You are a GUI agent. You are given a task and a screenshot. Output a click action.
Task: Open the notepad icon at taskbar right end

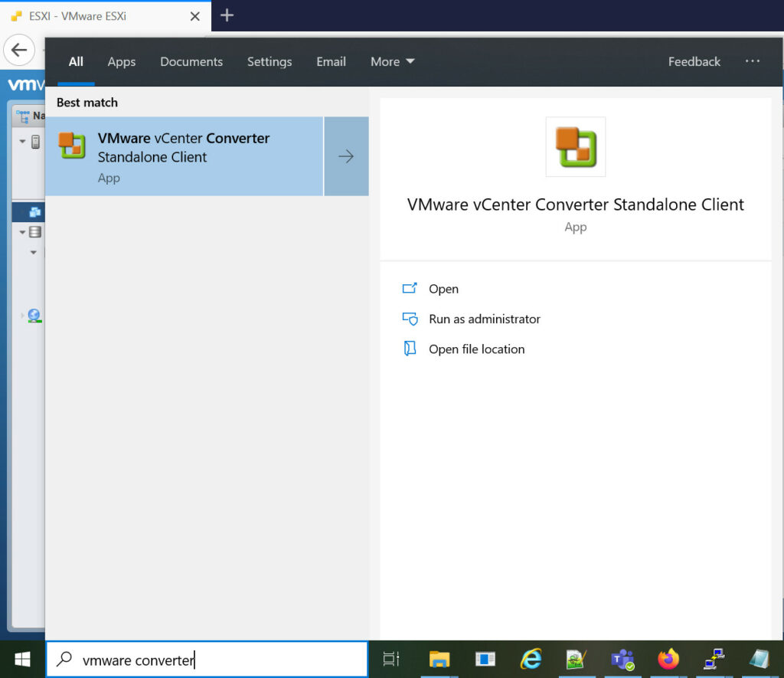[x=759, y=659]
